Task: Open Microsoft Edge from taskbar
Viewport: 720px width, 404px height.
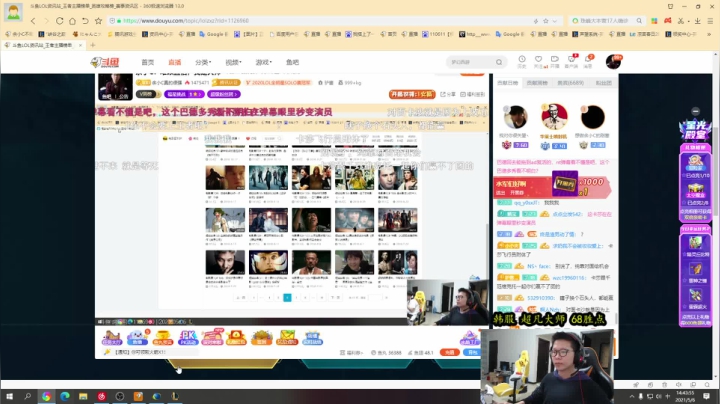Action: coord(65,396)
